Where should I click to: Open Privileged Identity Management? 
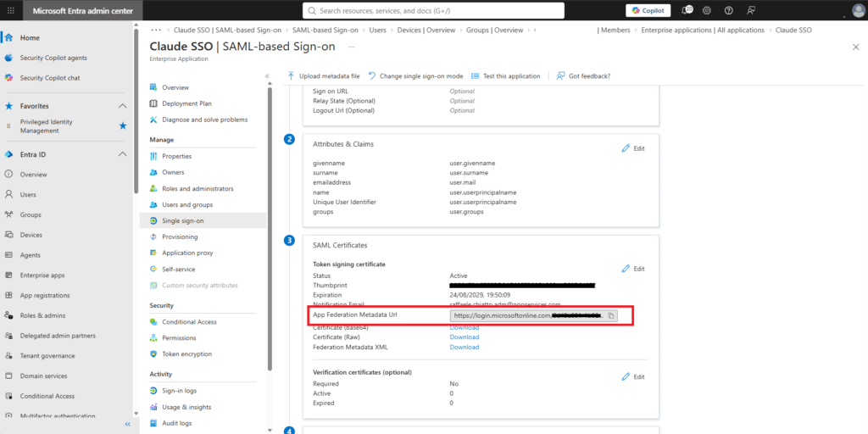[47, 126]
